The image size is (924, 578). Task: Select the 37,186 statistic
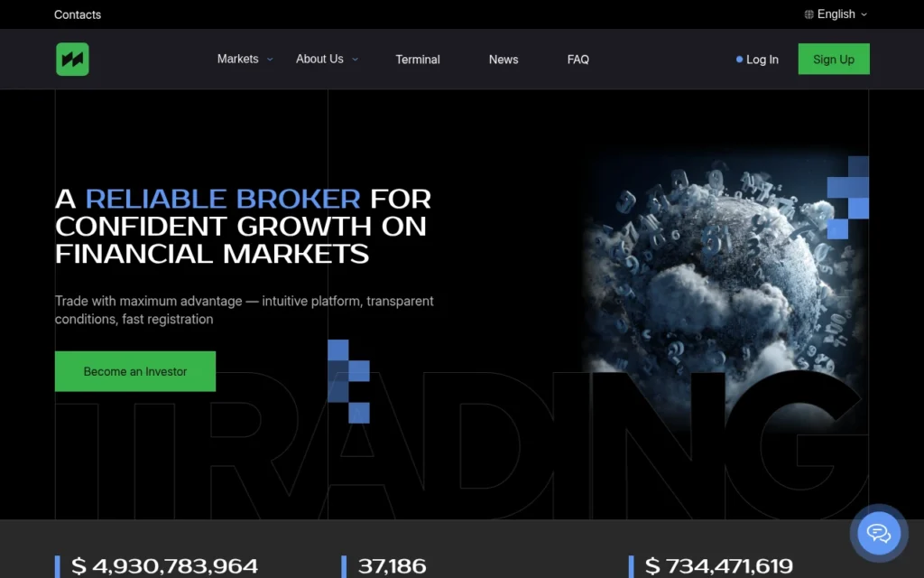392,566
